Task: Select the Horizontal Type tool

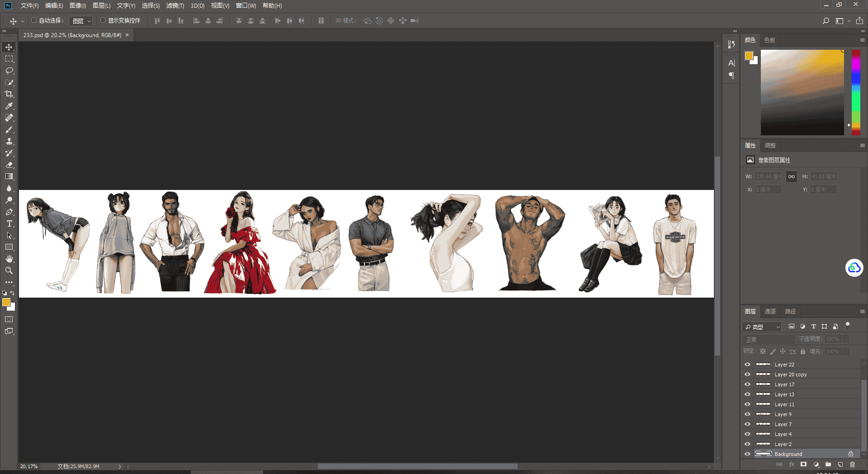Action: coord(9,224)
